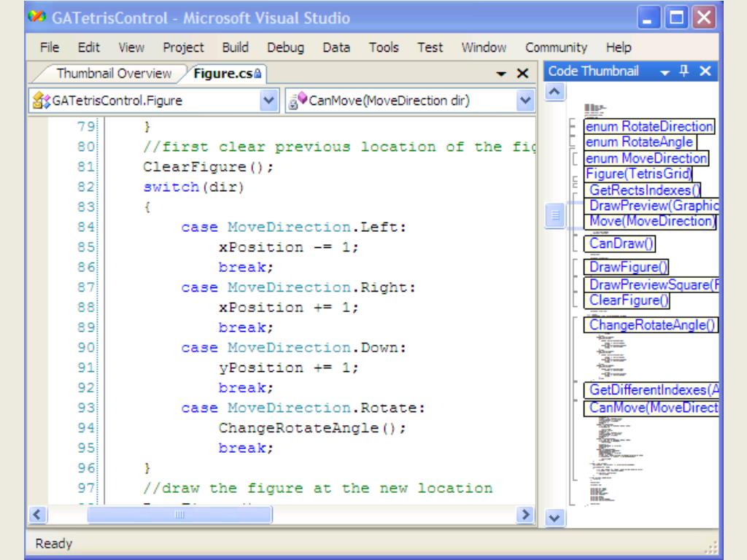Click the editor horizontal scrollbar thumb

pyautogui.click(x=179, y=515)
